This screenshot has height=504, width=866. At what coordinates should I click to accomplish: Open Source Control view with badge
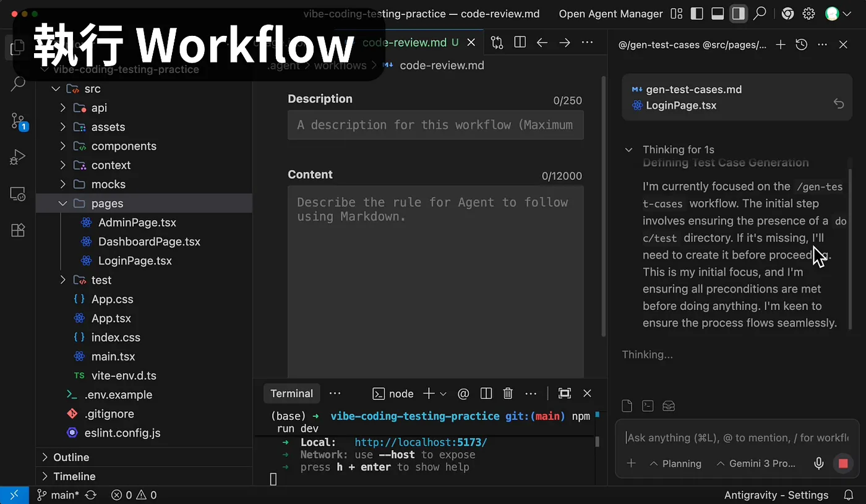coord(19,121)
